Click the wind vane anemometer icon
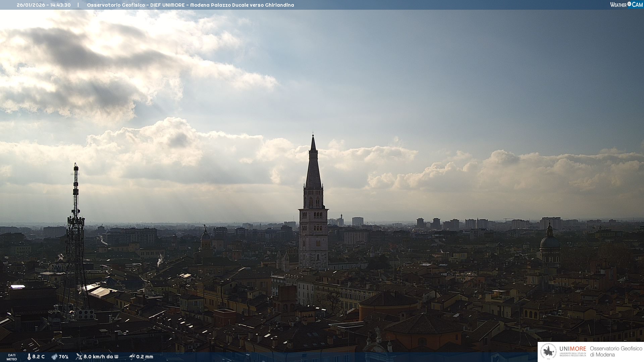644x362 pixels. (x=79, y=357)
